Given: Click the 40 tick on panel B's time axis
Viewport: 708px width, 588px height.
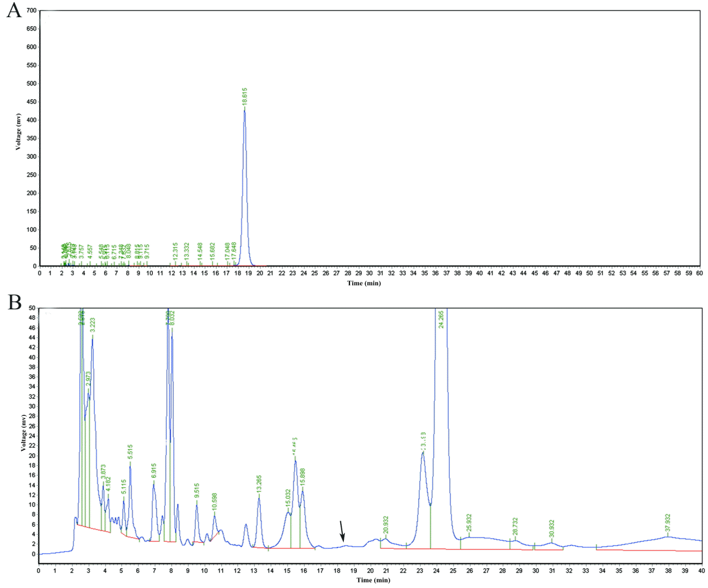Looking at the screenshot, I should click(702, 571).
